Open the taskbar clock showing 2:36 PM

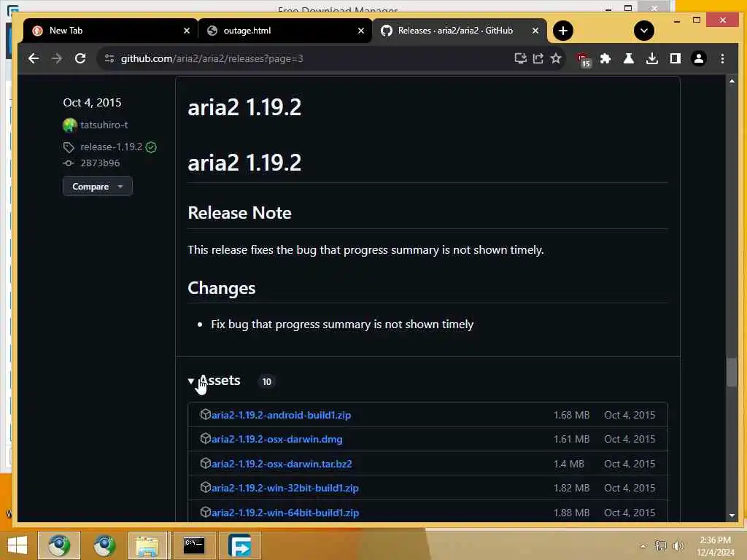[x=715, y=545]
